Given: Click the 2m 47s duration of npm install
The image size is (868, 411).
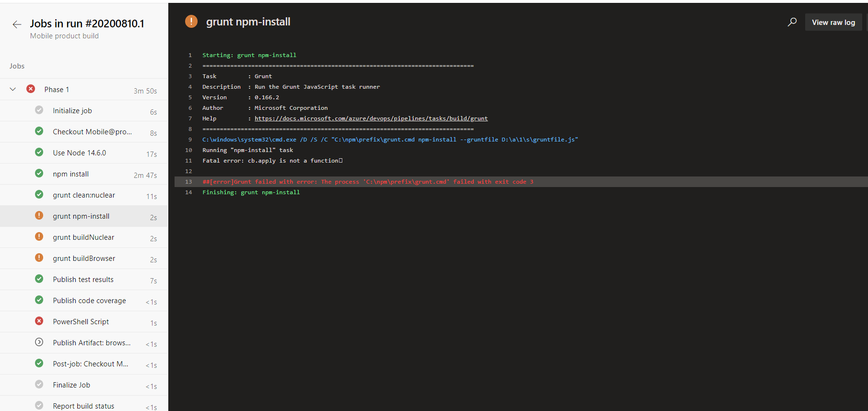Looking at the screenshot, I should click(x=145, y=175).
